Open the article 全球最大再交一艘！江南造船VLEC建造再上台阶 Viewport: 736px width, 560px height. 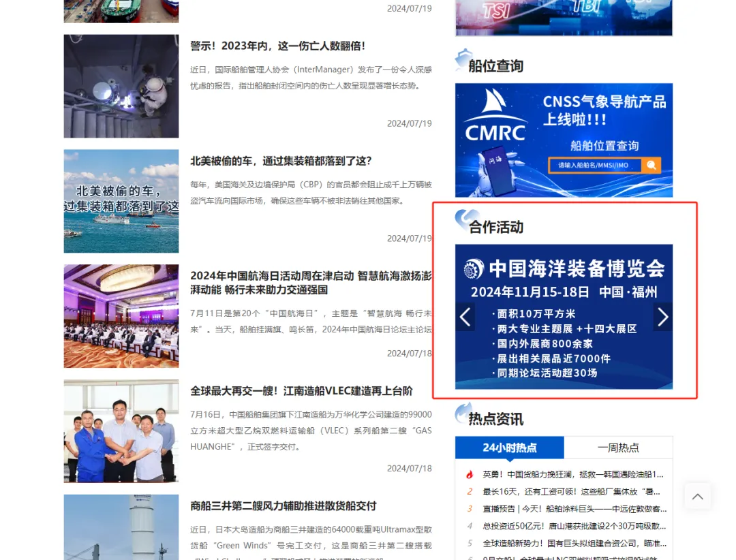pyautogui.click(x=301, y=391)
